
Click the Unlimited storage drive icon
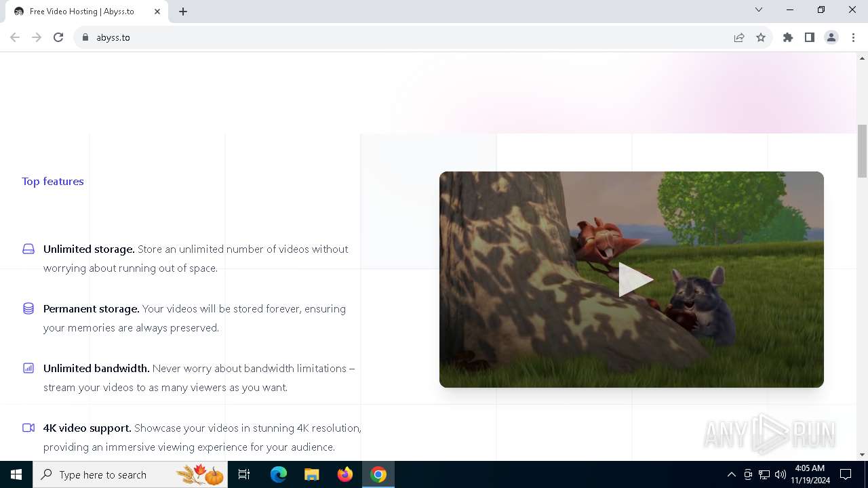pos(28,249)
